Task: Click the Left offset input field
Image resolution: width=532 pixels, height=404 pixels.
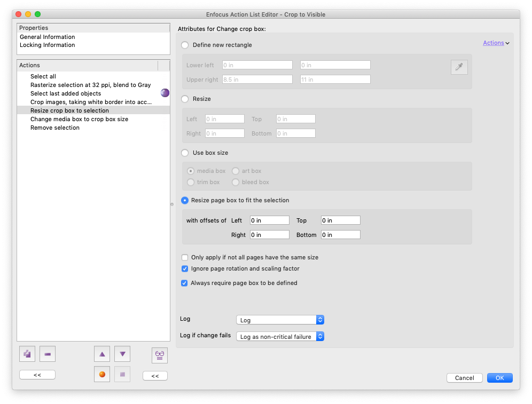Action: [x=269, y=220]
